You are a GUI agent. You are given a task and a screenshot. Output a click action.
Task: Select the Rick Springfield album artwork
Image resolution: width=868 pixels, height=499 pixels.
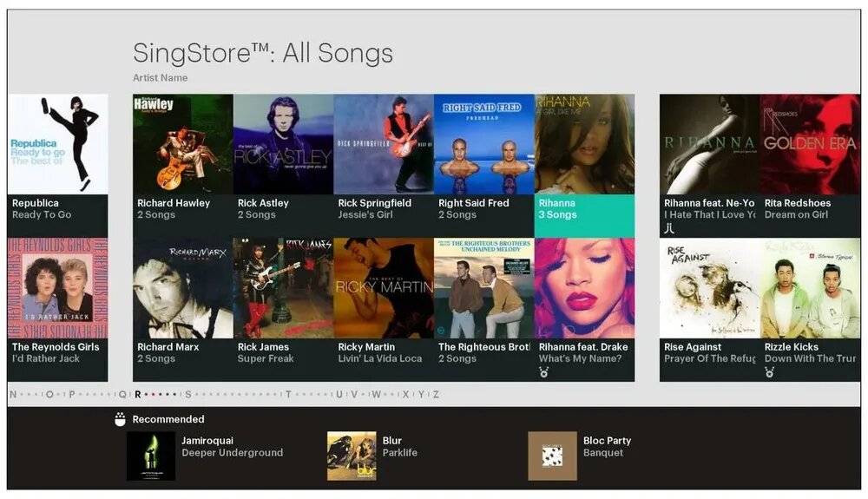[x=384, y=144]
